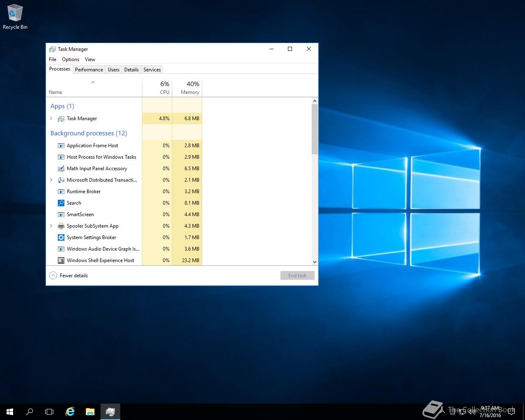Click the scrollbar down arrow
The image size is (525, 420).
coord(315,262)
